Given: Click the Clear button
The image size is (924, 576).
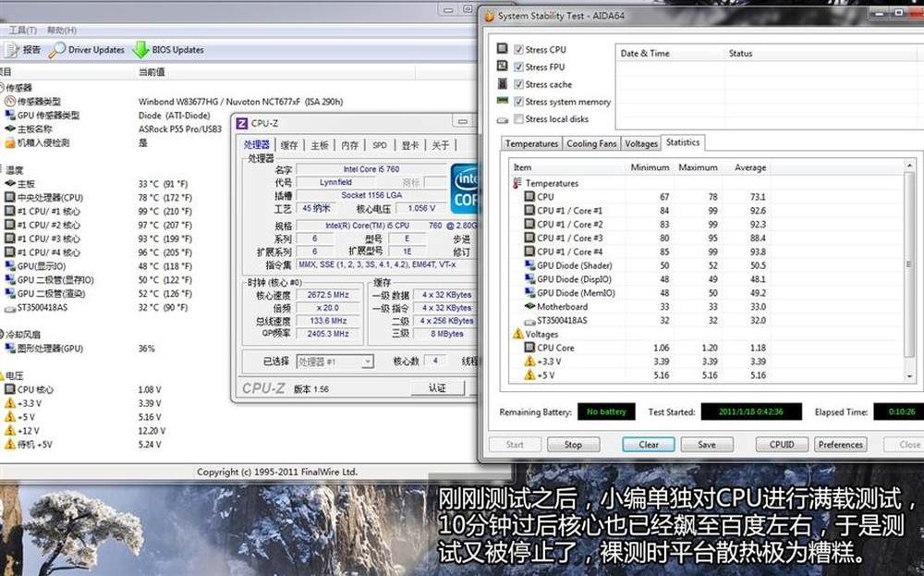Looking at the screenshot, I should (x=649, y=445).
